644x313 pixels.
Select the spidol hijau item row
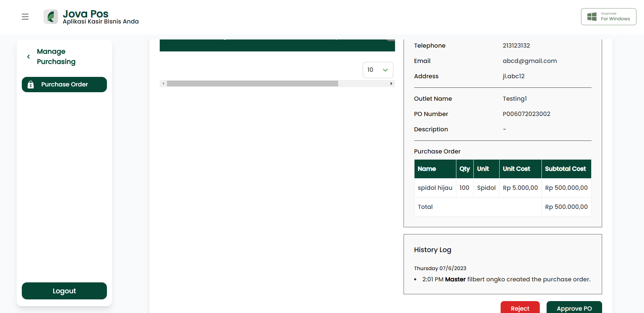coord(503,188)
